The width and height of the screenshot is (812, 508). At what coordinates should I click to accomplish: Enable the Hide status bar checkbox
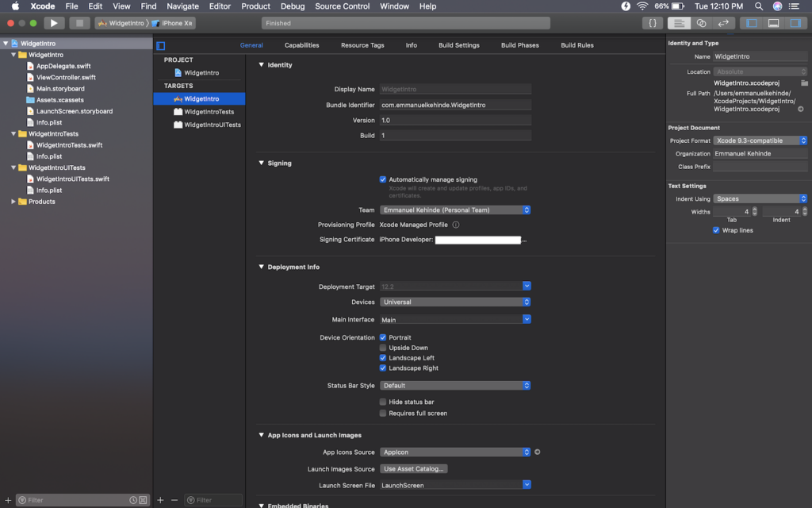[383, 402]
